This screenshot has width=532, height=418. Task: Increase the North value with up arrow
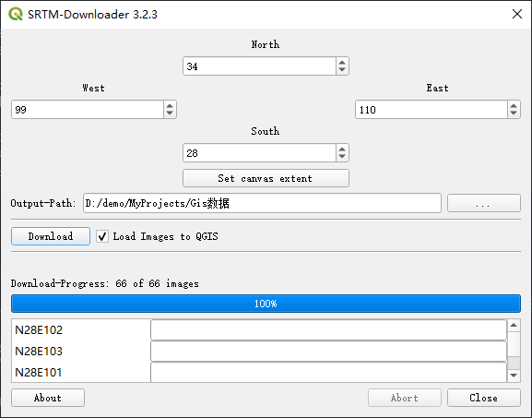pyautogui.click(x=342, y=62)
